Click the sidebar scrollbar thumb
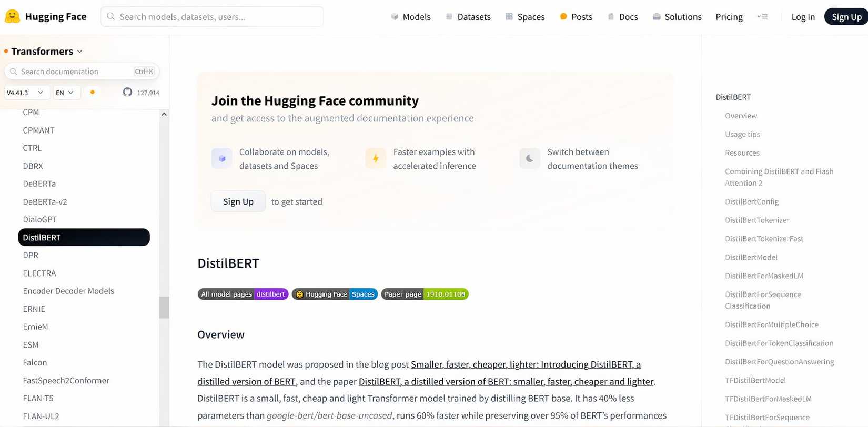 pyautogui.click(x=164, y=308)
